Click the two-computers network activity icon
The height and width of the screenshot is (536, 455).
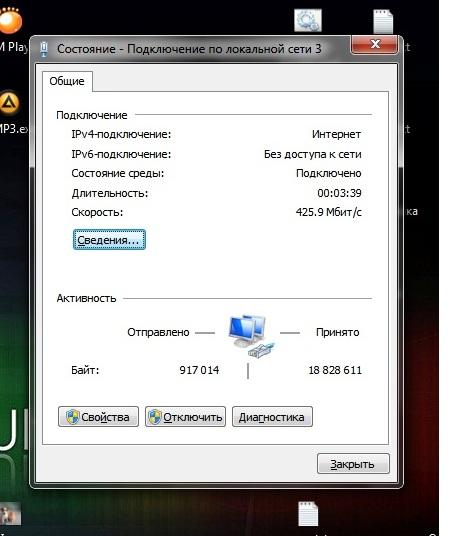[252, 335]
